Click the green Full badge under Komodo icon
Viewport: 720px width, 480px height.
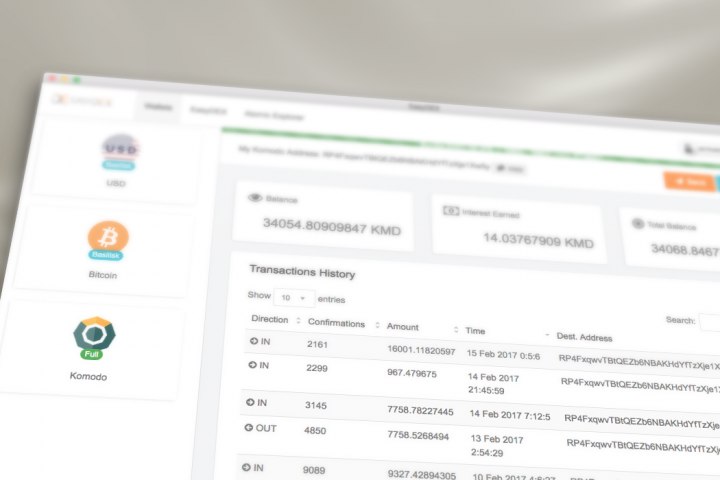(91, 354)
